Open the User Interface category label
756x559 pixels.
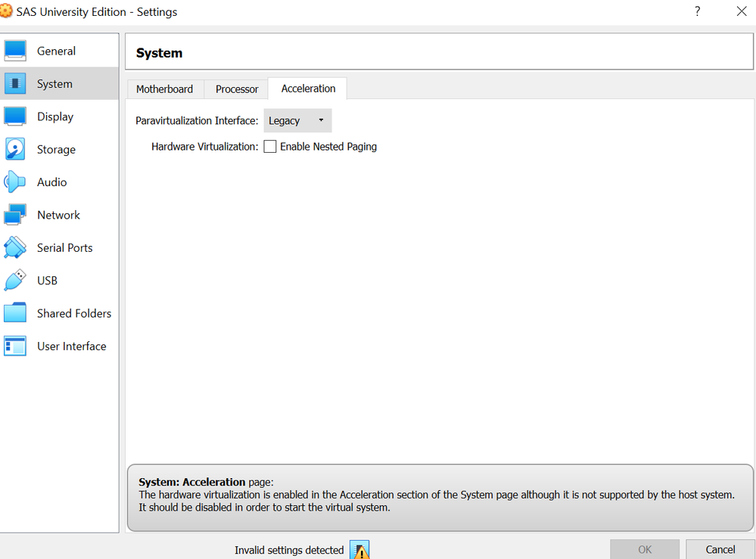[72, 346]
